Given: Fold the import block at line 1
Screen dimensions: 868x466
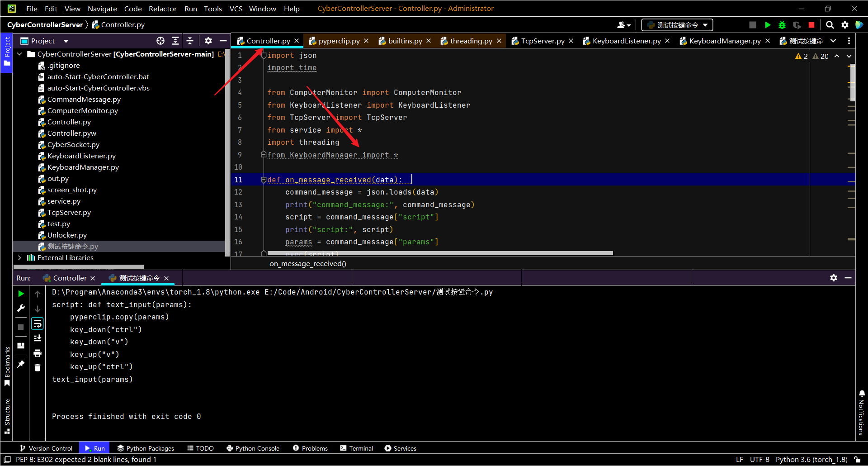Looking at the screenshot, I should pyautogui.click(x=264, y=55).
